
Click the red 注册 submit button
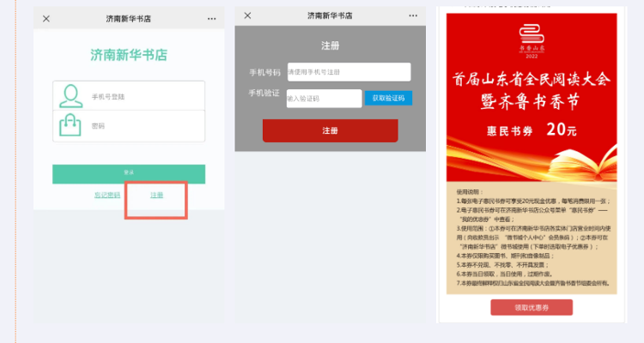(x=331, y=130)
